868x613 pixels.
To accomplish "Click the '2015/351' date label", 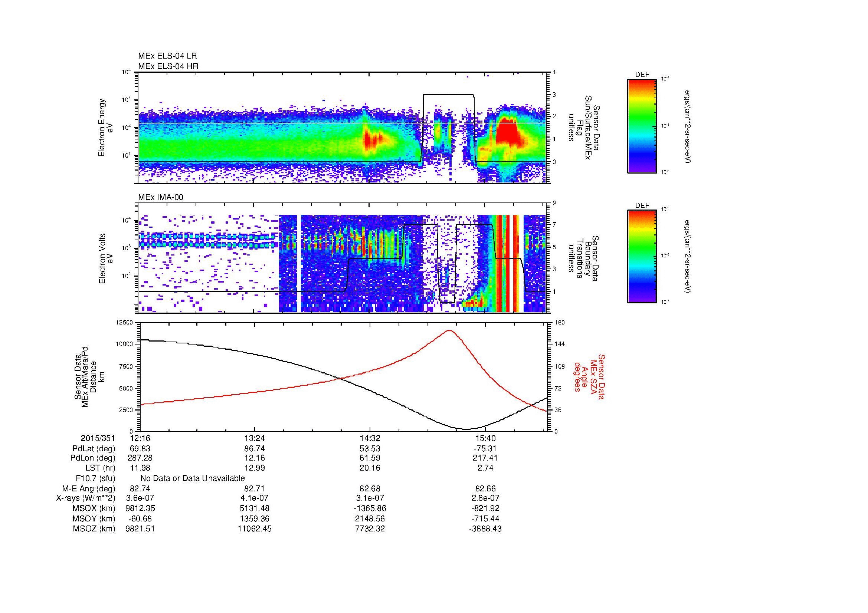I will pos(98,438).
